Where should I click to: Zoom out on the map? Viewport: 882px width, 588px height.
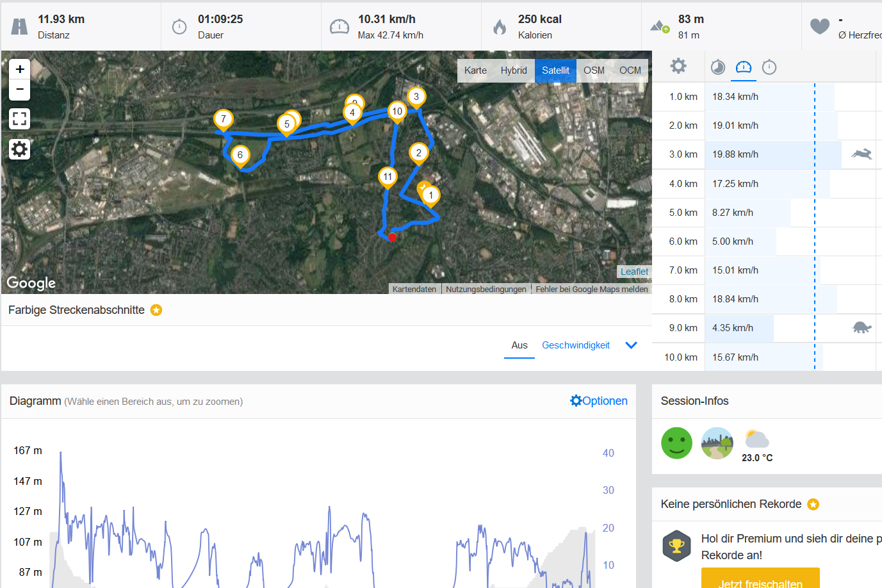20,90
